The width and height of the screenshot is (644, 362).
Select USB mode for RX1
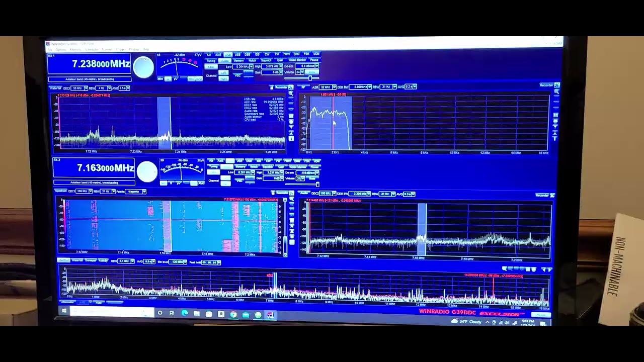pyautogui.click(x=238, y=54)
